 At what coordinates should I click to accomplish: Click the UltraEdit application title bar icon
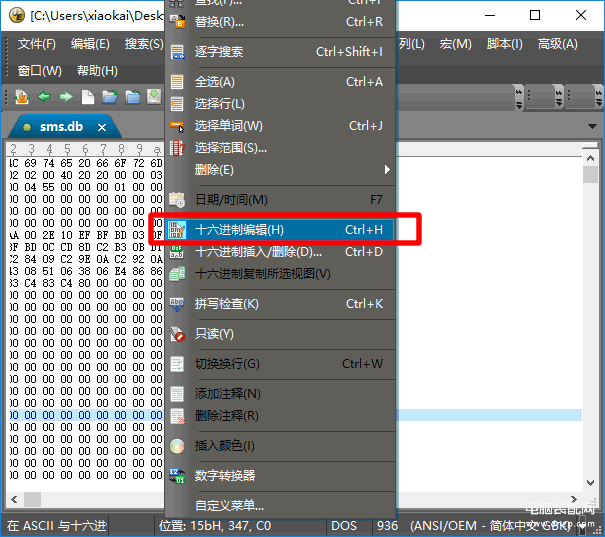[x=17, y=15]
